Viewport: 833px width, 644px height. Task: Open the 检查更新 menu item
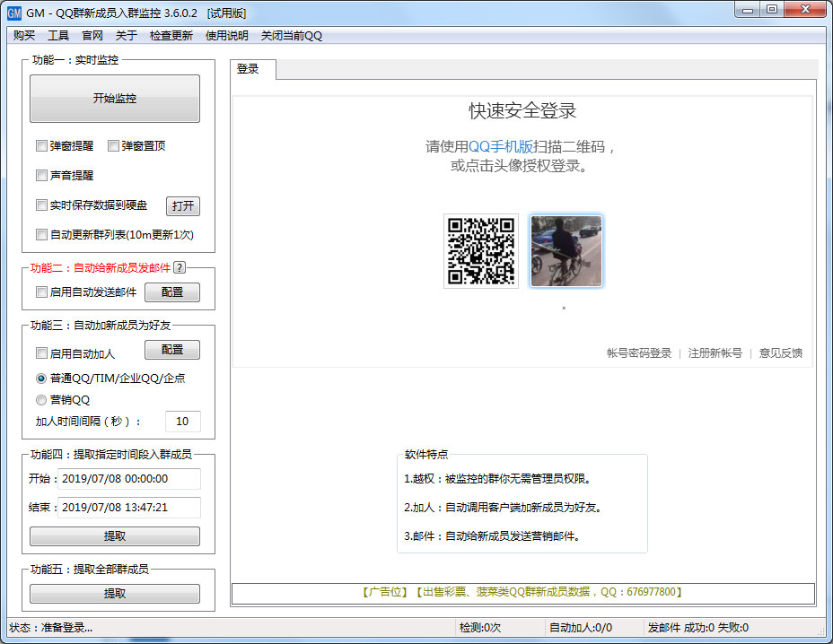pyautogui.click(x=171, y=36)
